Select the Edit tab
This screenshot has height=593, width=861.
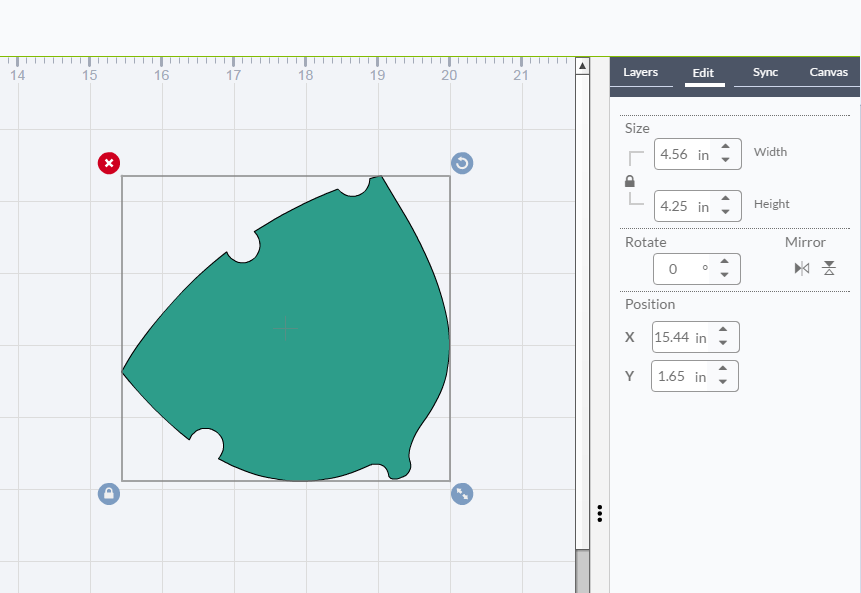(x=703, y=73)
